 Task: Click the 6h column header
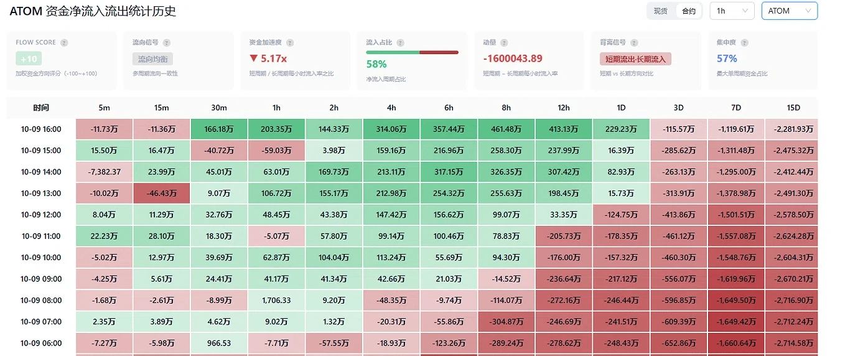[x=449, y=108]
